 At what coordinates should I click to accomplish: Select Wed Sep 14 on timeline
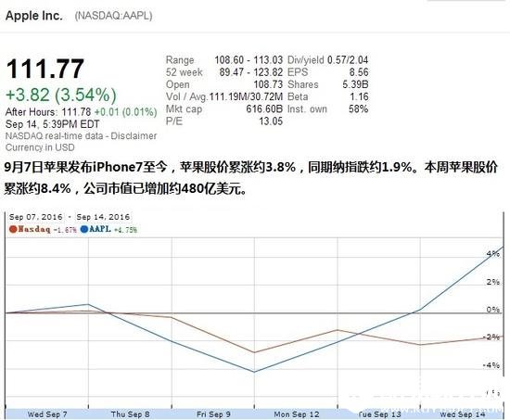click(462, 414)
